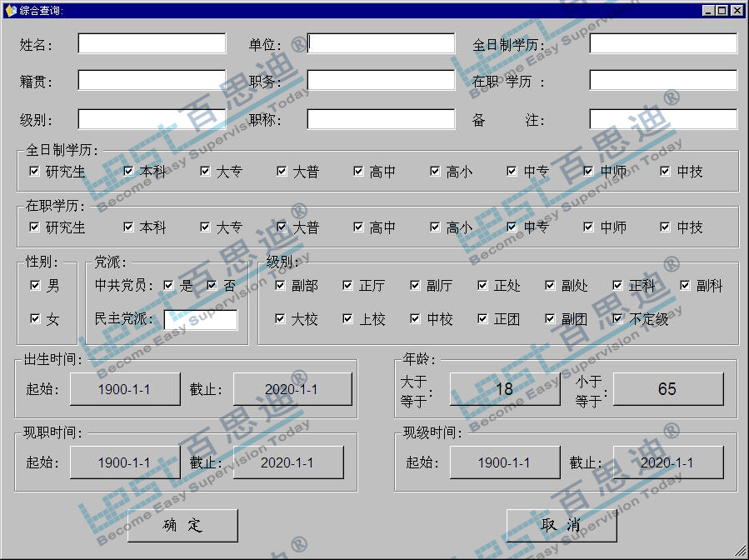Toggle 中师 in the 在职学历 group
749x560 pixels.
pos(588,227)
